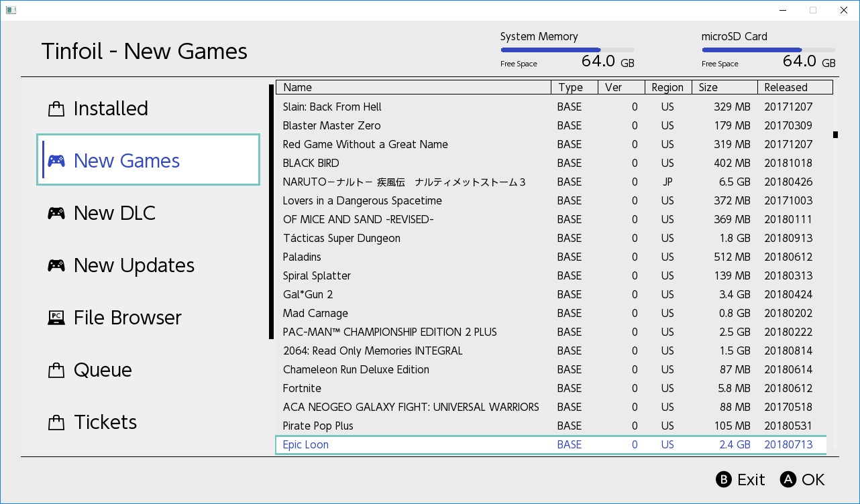Screen dimensions: 860x504
Task: Sort by the Released column header
Action: (795, 87)
